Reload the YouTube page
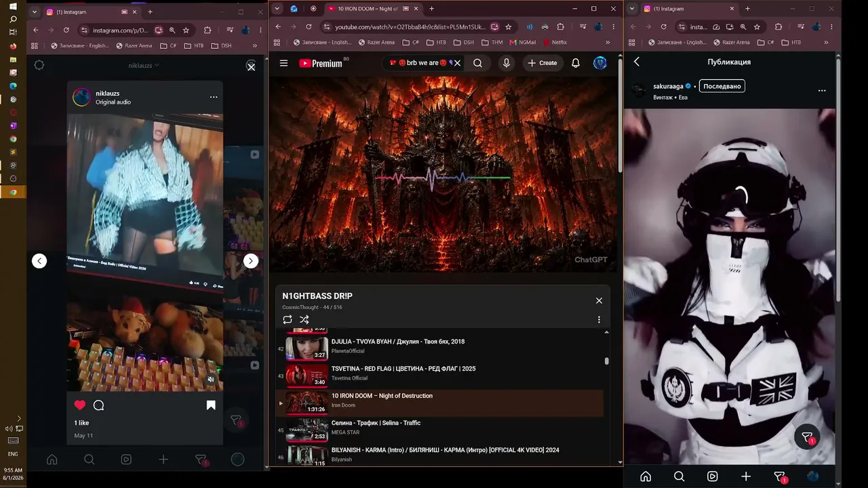Screen dimensions: 868x488 coord(309,27)
